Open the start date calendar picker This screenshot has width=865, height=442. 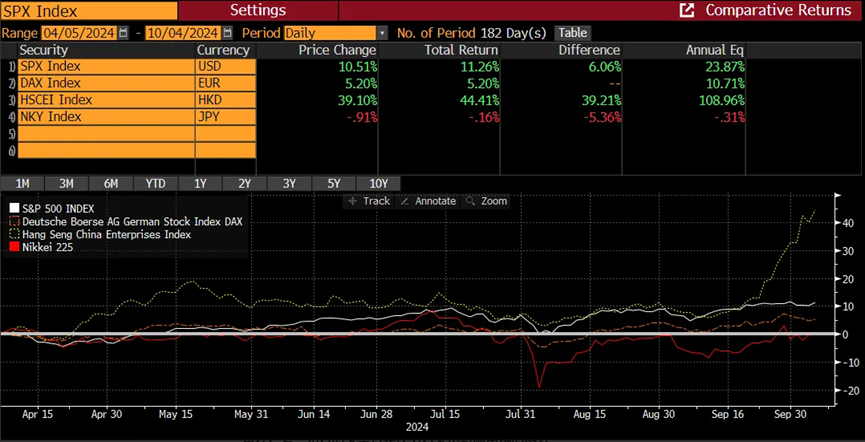pyautogui.click(x=124, y=33)
